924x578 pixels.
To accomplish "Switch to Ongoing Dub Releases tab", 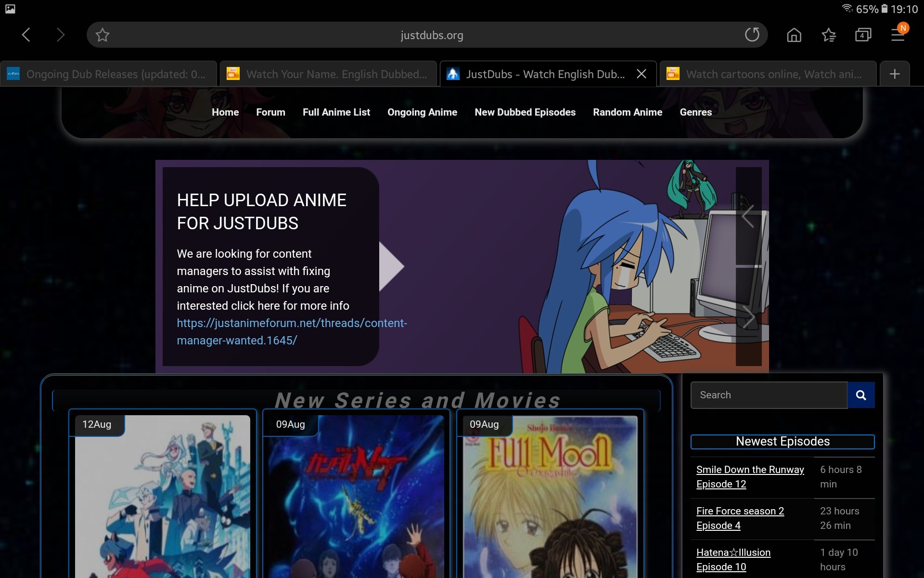I will [x=109, y=74].
